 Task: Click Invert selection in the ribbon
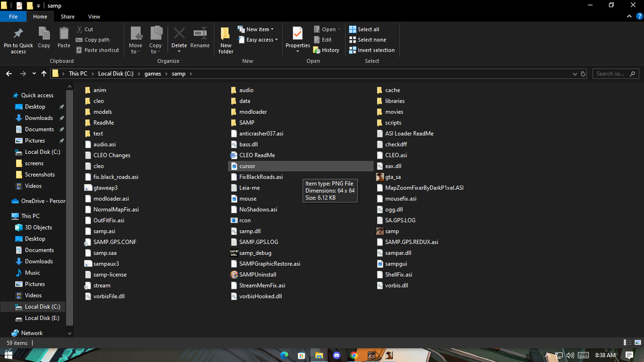point(372,50)
